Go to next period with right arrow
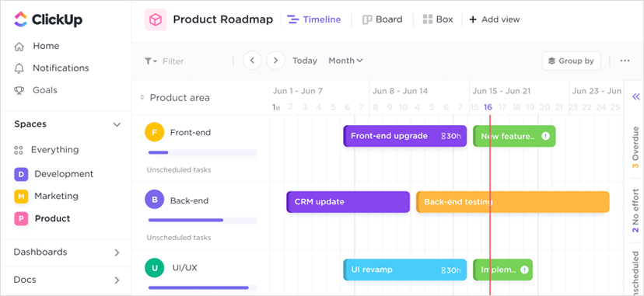Screen dimensions: 644x296 [x=275, y=61]
